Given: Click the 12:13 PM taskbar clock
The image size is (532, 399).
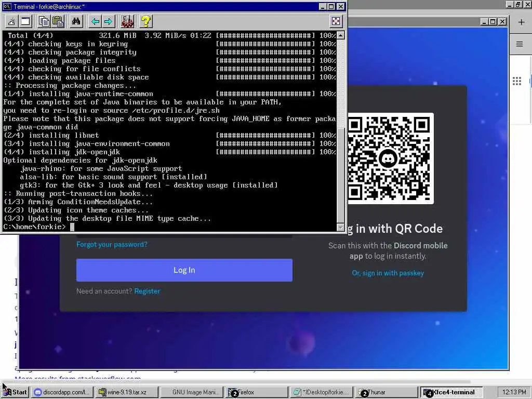Looking at the screenshot, I should [x=514, y=392].
